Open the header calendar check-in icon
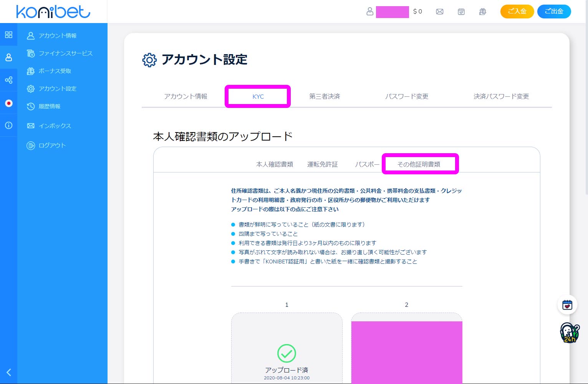 coord(461,12)
